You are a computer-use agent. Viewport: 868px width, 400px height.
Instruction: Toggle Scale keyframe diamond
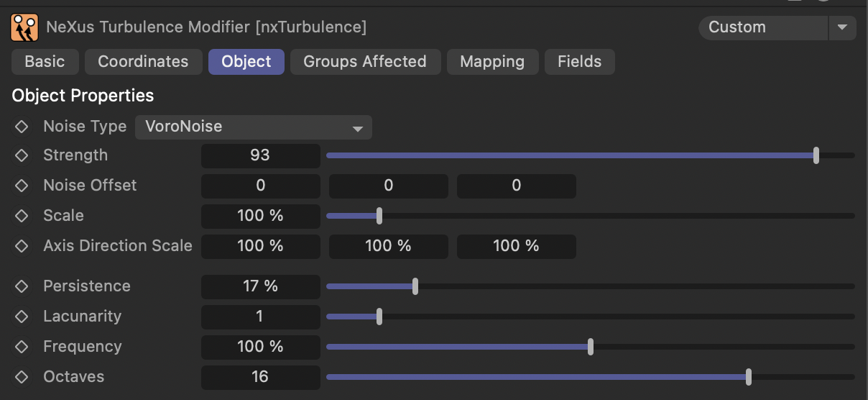pyautogui.click(x=22, y=216)
